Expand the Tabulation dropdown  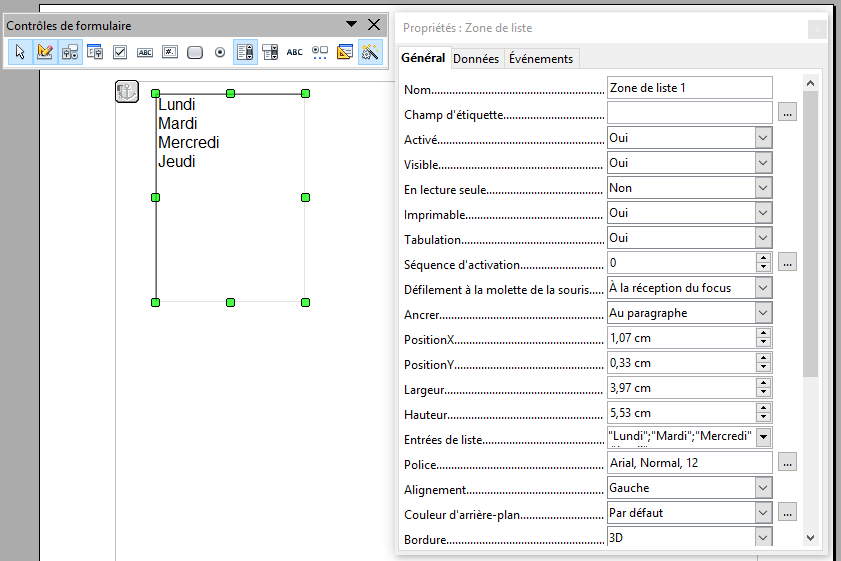click(x=763, y=238)
